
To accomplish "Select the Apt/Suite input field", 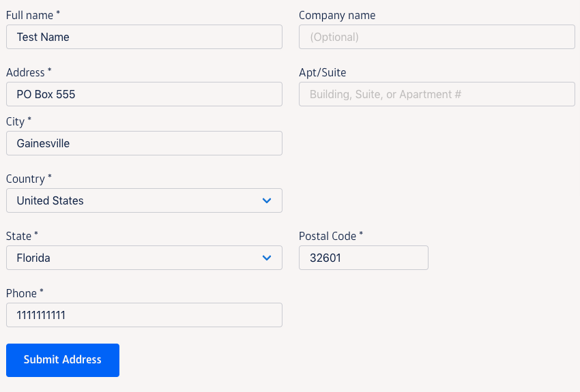I will (x=437, y=94).
